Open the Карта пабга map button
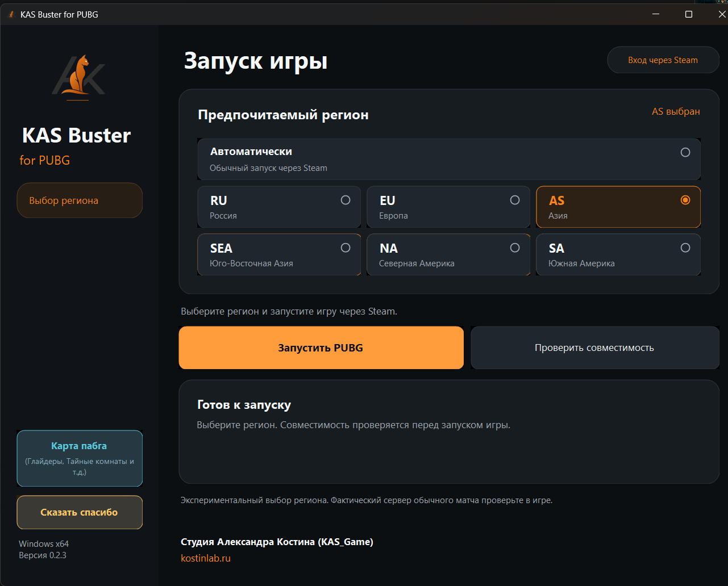The image size is (728, 586). [x=80, y=458]
